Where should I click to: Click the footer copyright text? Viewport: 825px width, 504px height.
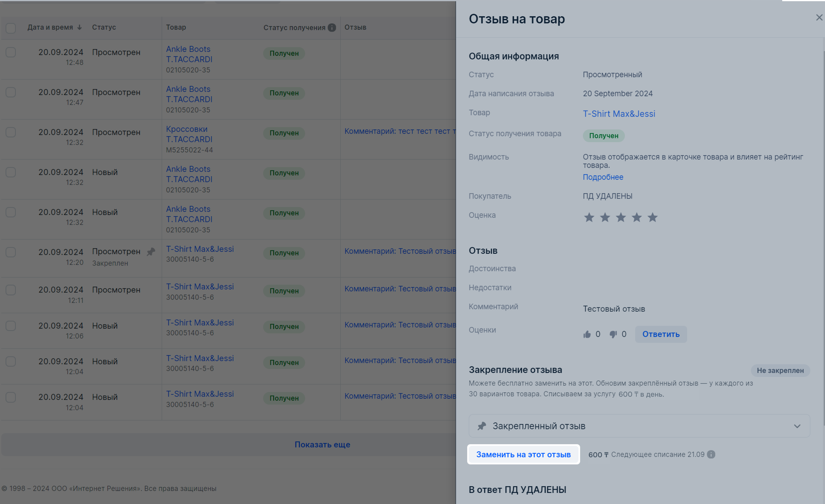[x=109, y=488]
